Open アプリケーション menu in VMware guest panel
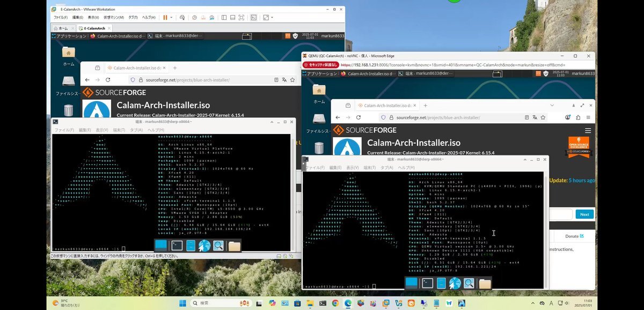 pos(69,36)
